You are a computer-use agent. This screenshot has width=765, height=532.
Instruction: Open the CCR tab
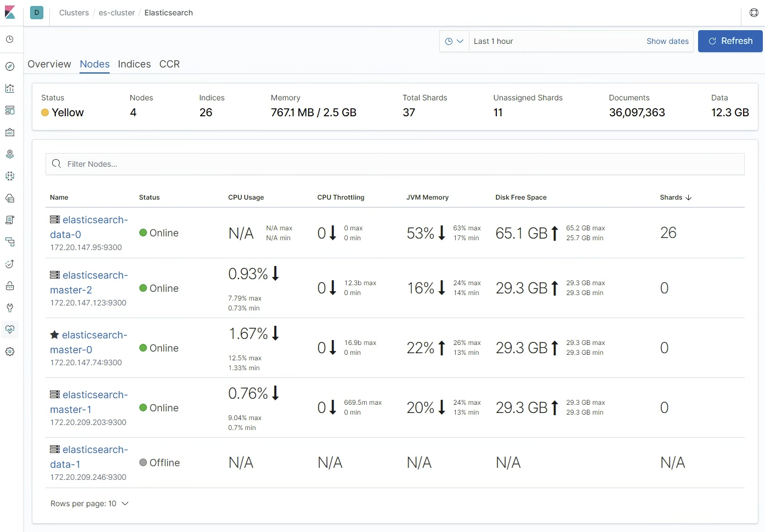point(169,64)
